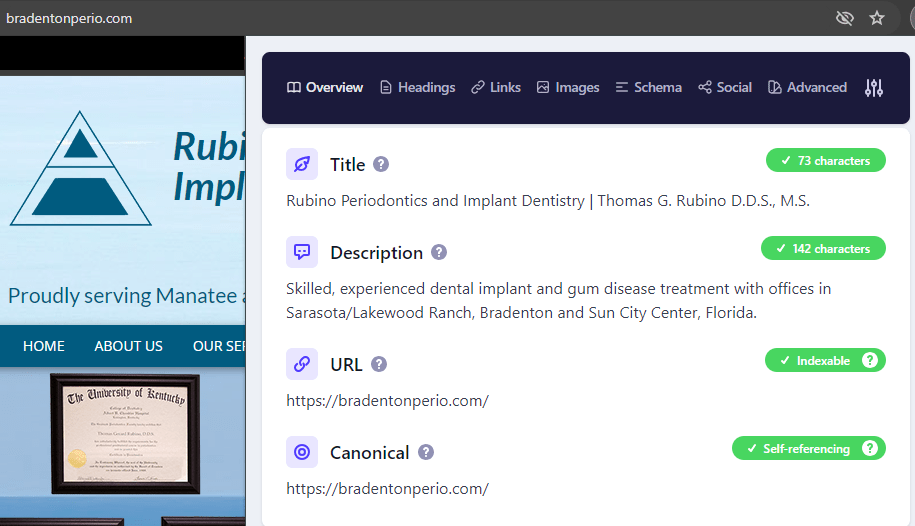
Task: Open the Overview tab
Action: 325,88
